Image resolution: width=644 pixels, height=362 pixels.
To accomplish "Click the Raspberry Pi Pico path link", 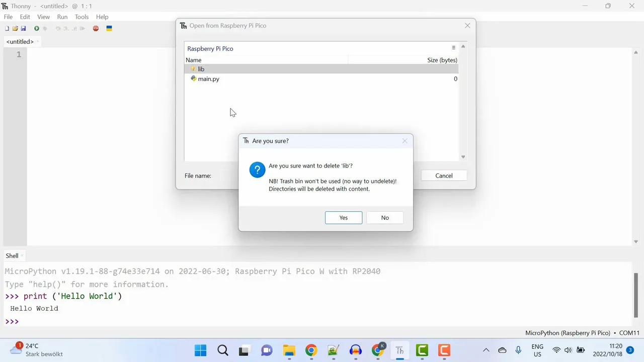I will pos(210,49).
